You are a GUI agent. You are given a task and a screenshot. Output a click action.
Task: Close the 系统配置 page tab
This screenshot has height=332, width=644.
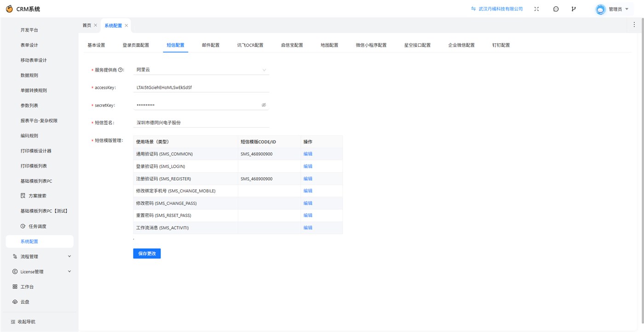(x=126, y=25)
